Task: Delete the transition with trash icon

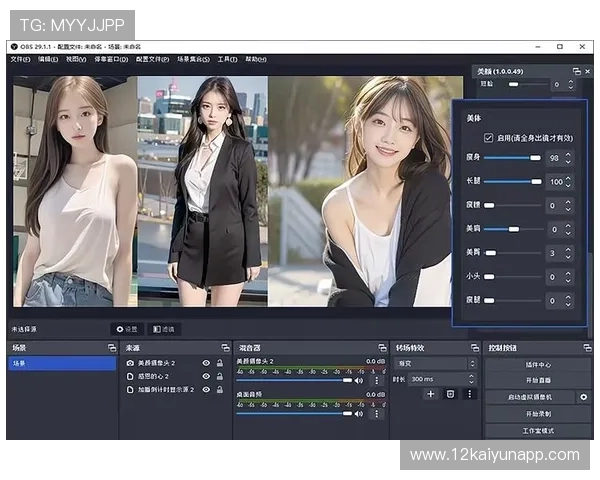Action: click(x=450, y=394)
